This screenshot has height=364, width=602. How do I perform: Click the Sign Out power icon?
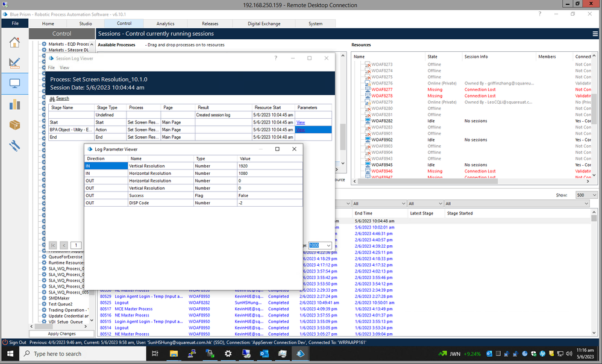[5, 342]
